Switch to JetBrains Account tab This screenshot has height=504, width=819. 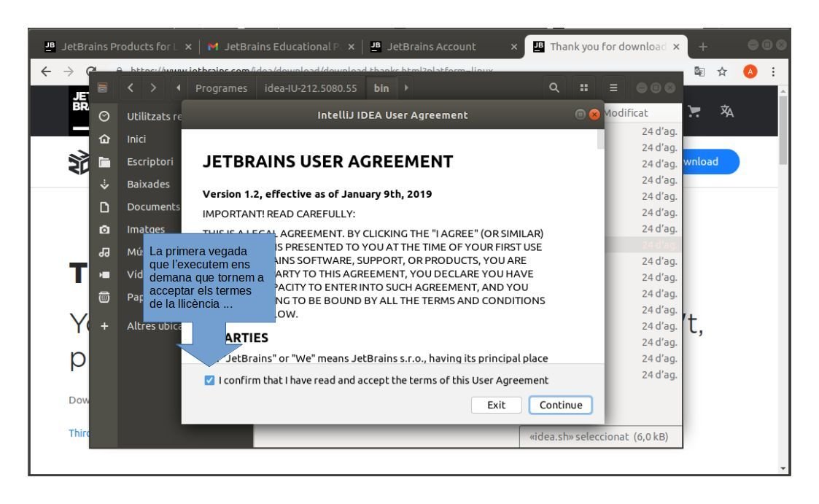coord(441,47)
